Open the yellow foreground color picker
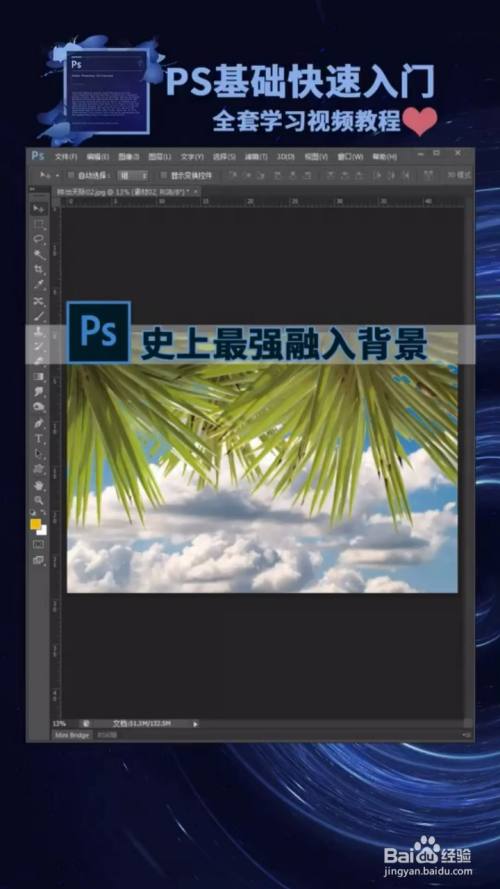 tap(35, 524)
